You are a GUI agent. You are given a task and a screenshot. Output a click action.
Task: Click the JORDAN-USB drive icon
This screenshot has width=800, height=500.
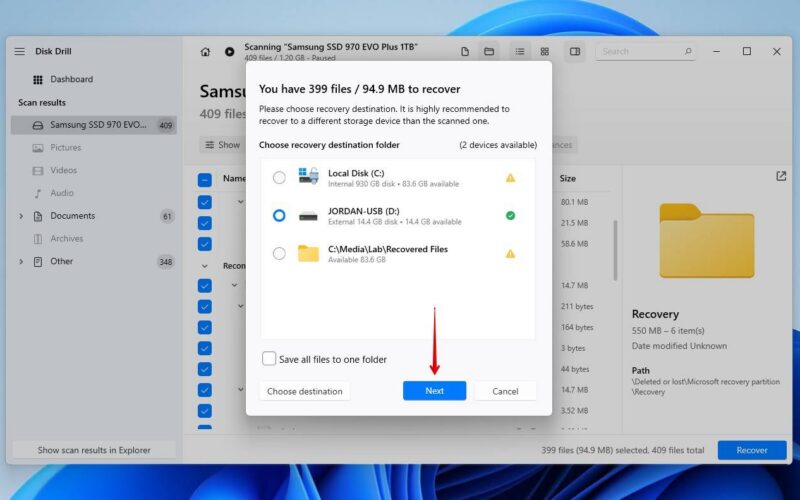pos(308,216)
